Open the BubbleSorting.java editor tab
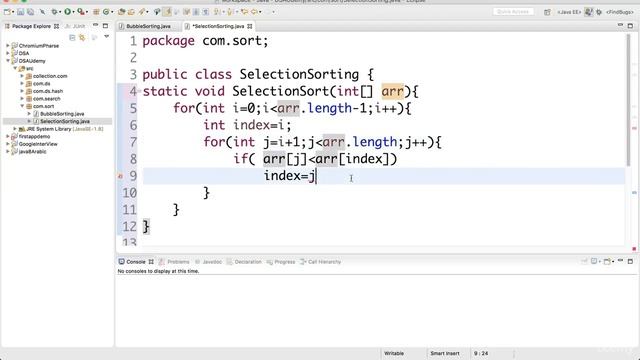The height and width of the screenshot is (360, 640). coord(149,26)
